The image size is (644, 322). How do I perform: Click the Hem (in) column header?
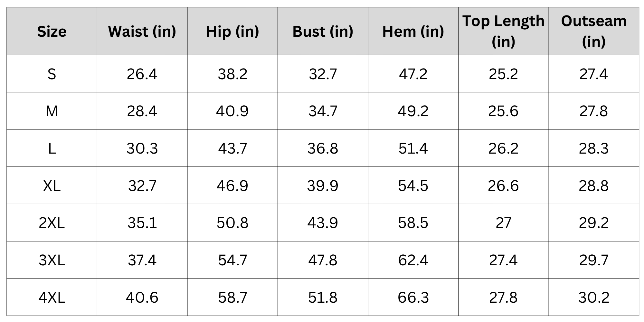point(413,31)
